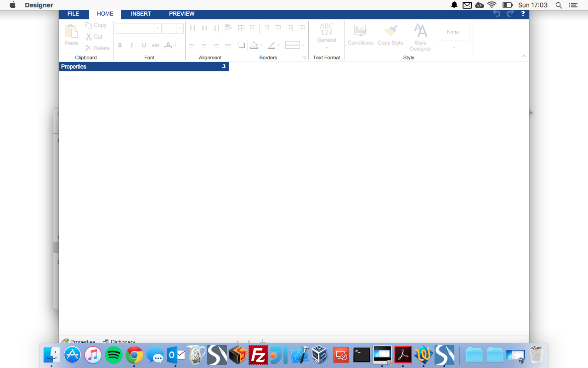The width and height of the screenshot is (588, 368).
Task: Select vertical align center icon
Action: pos(204,28)
